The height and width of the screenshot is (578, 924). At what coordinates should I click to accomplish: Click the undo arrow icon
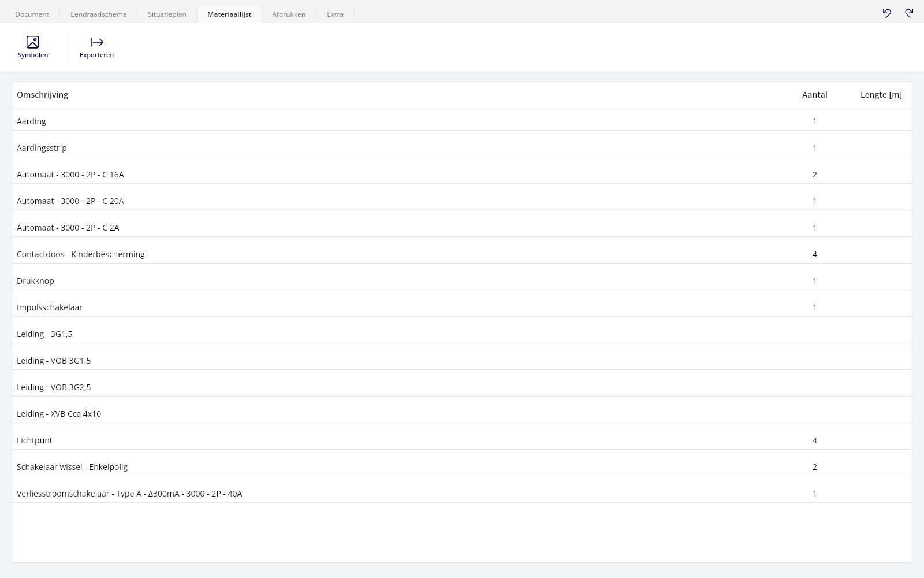click(x=887, y=13)
